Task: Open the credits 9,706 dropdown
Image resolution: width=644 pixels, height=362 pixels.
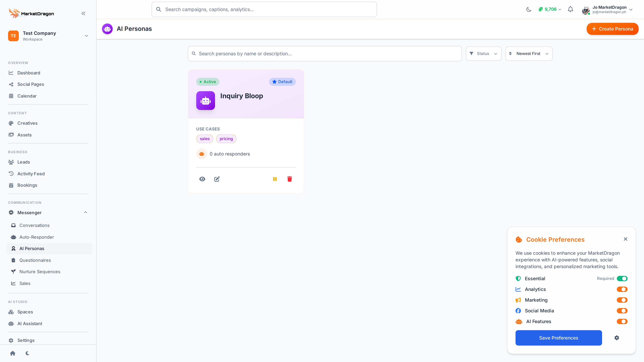Action: point(550,10)
